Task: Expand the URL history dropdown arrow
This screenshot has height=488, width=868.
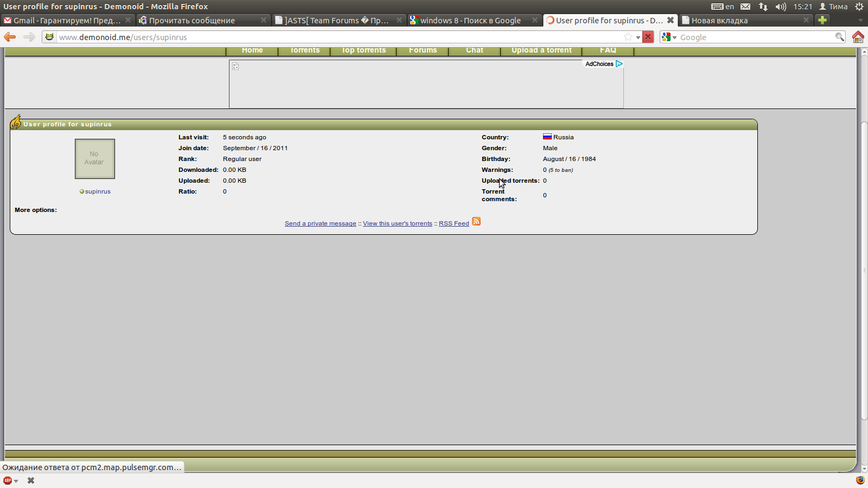Action: (x=638, y=37)
